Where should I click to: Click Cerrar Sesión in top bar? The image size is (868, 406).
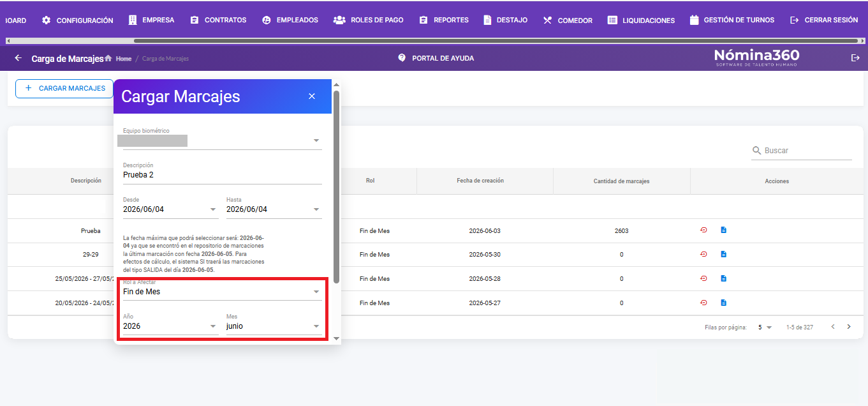824,20
